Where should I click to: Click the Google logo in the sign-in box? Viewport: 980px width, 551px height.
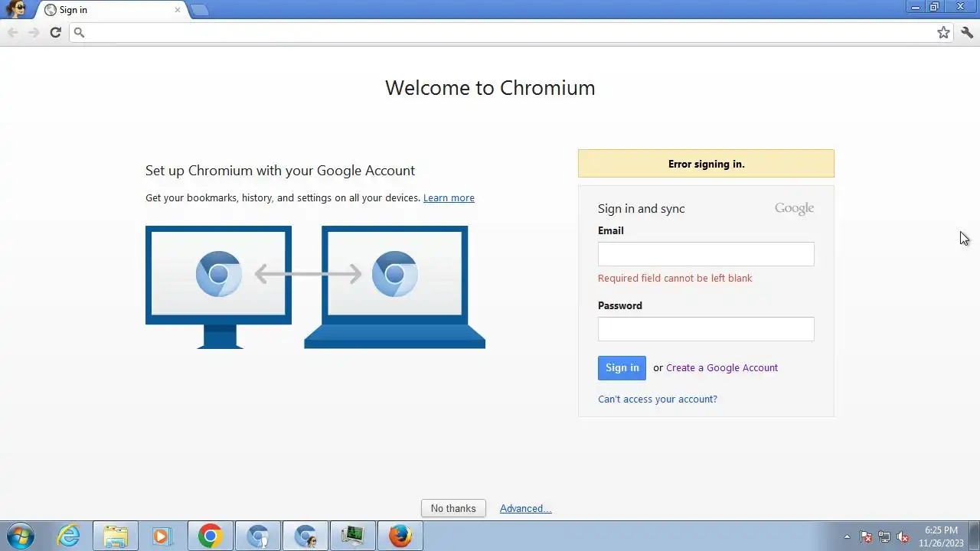coord(794,208)
